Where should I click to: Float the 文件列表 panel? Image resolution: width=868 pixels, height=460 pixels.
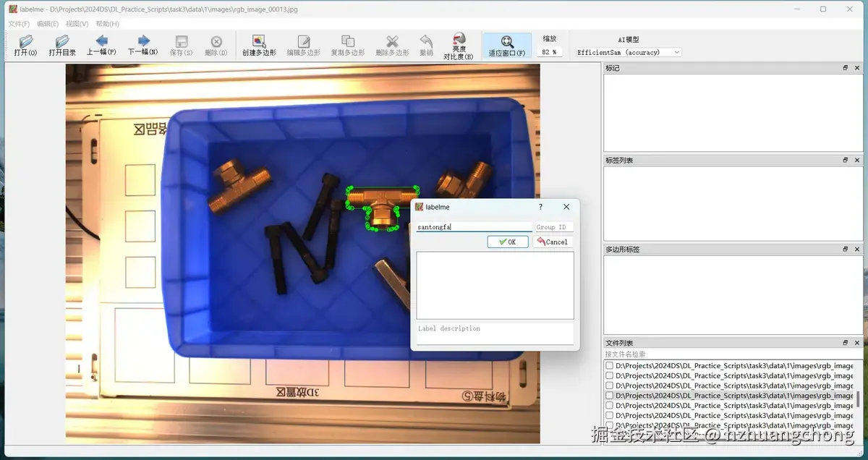(x=845, y=343)
